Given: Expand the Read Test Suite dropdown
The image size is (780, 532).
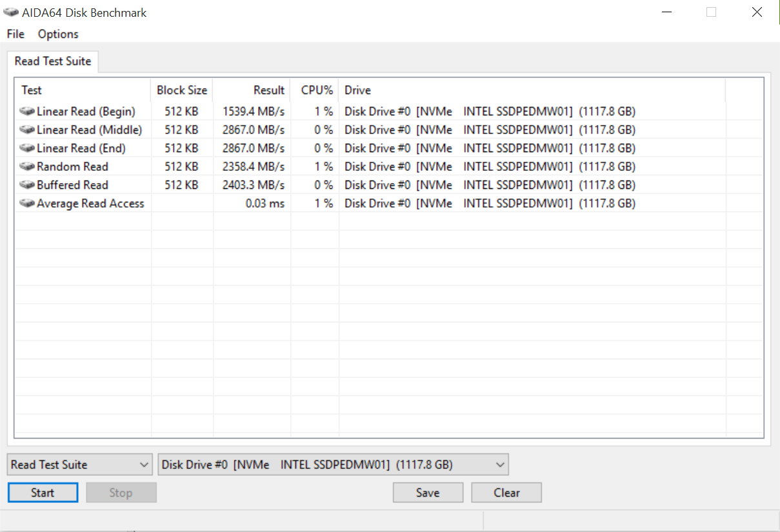Looking at the screenshot, I should pyautogui.click(x=145, y=464).
